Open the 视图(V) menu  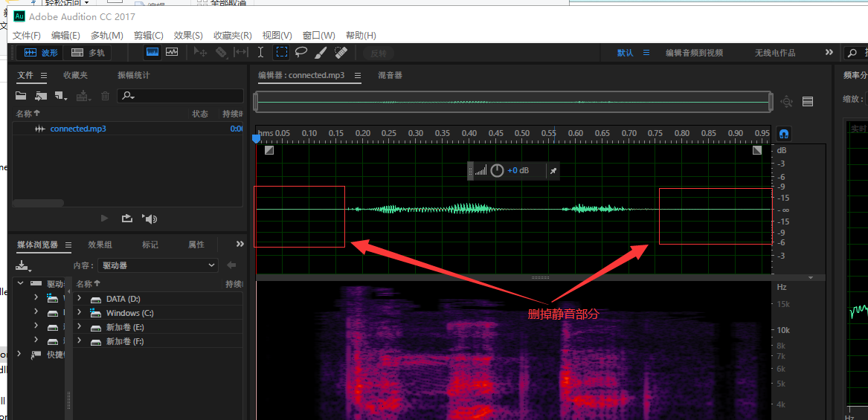(x=277, y=36)
